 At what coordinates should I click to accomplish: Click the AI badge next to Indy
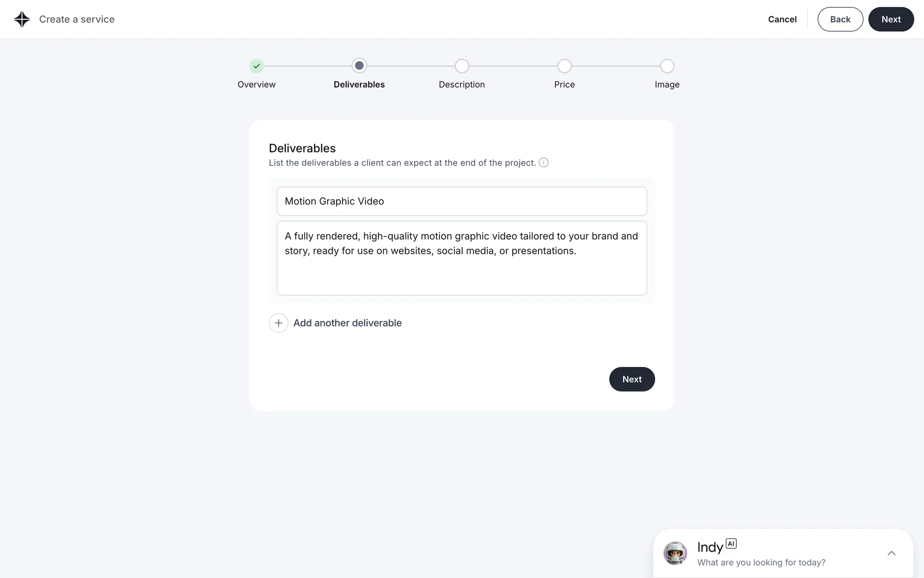(731, 544)
